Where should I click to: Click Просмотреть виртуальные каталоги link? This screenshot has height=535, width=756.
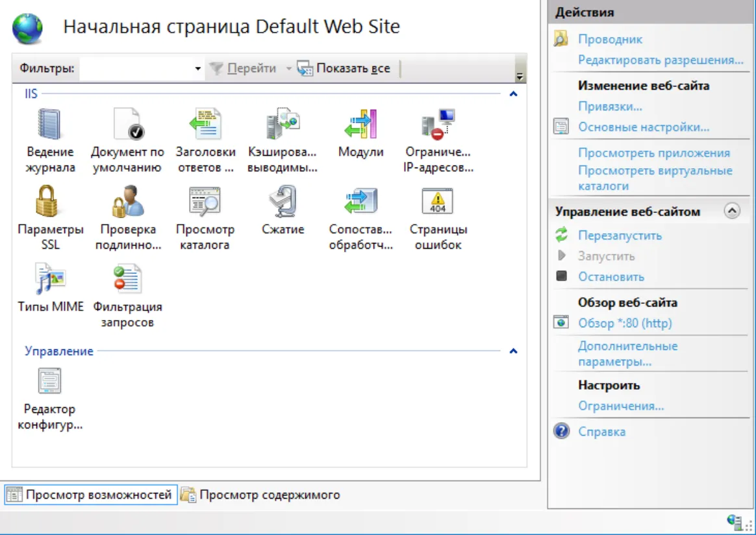655,178
